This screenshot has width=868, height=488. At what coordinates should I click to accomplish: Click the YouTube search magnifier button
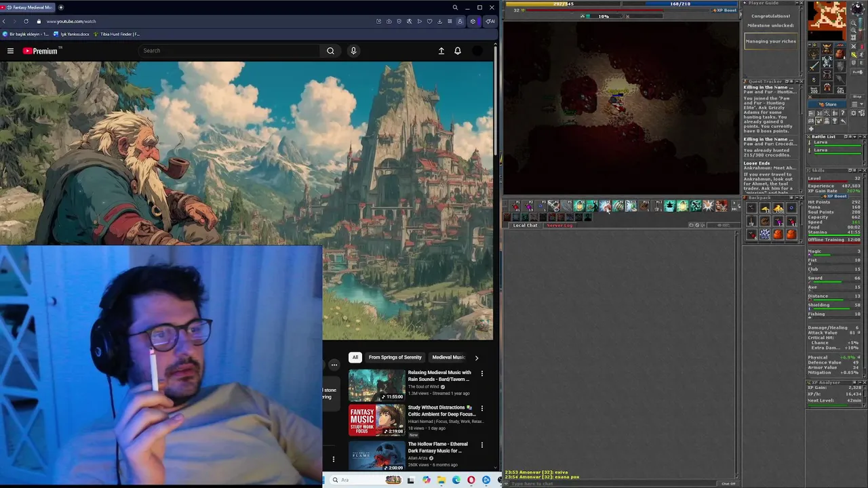tap(330, 51)
